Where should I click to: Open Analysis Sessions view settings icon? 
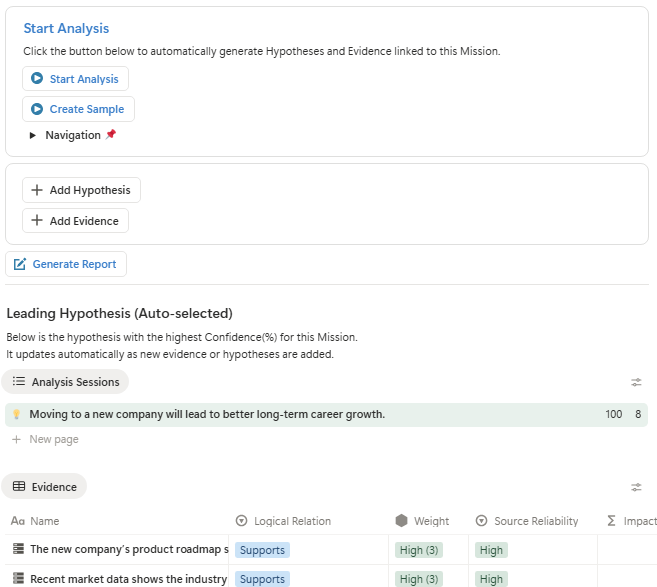click(636, 382)
